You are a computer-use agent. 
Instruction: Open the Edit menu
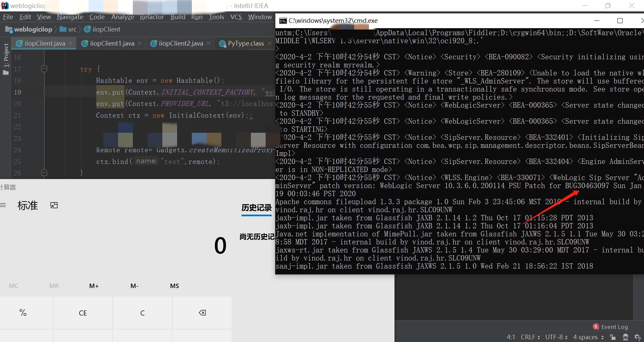25,17
